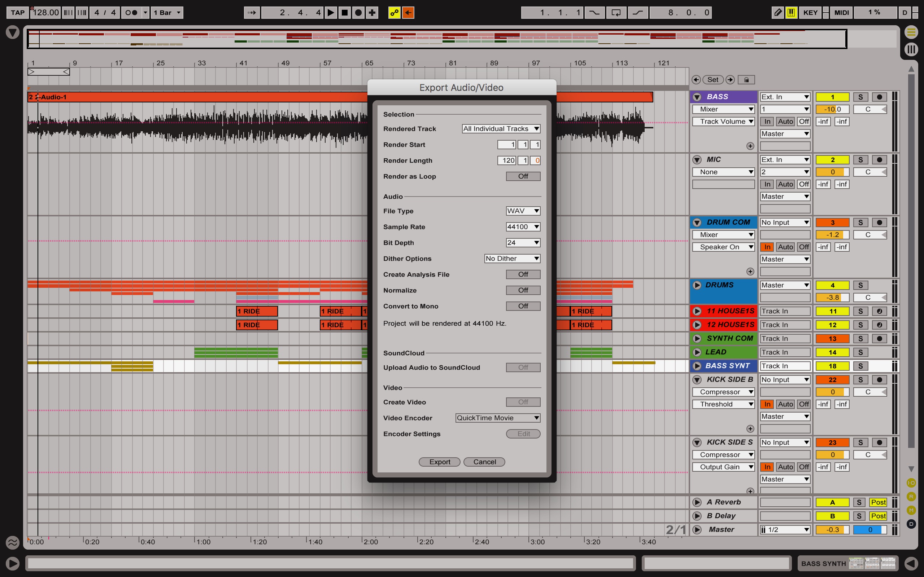Expand Sample Rate dropdown menu

pos(523,227)
